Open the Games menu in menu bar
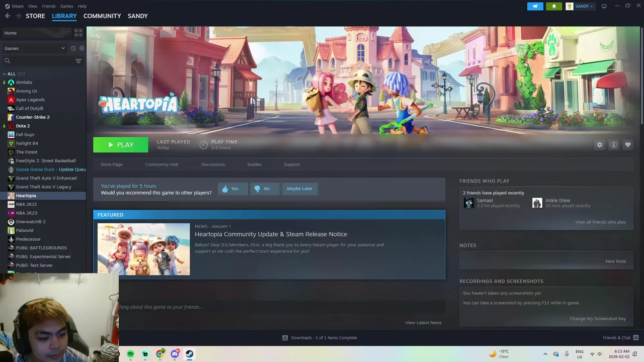The height and width of the screenshot is (362, 644). pos(66,6)
